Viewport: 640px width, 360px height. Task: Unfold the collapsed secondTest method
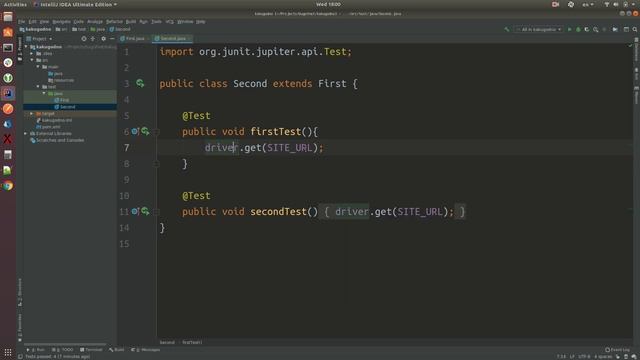coord(156,211)
